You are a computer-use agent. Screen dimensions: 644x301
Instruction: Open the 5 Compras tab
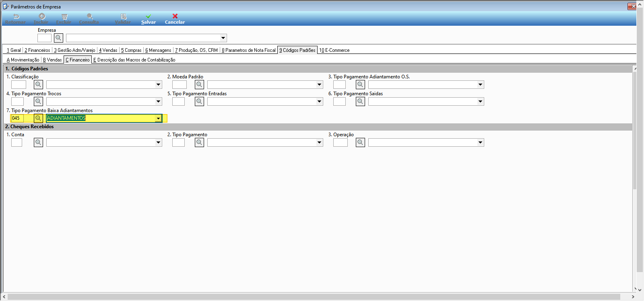[131, 50]
